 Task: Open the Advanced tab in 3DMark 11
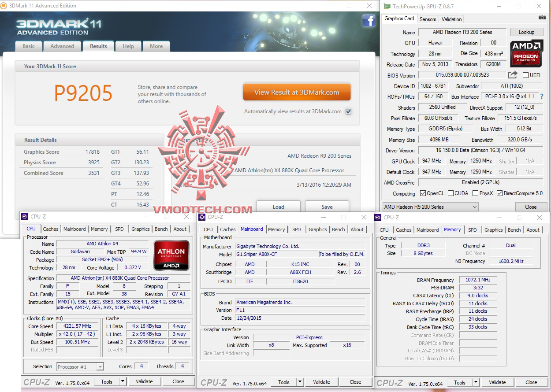click(x=62, y=46)
